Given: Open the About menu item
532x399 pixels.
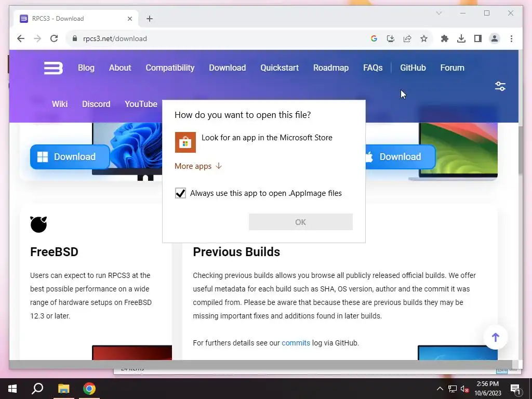Looking at the screenshot, I should coord(120,68).
